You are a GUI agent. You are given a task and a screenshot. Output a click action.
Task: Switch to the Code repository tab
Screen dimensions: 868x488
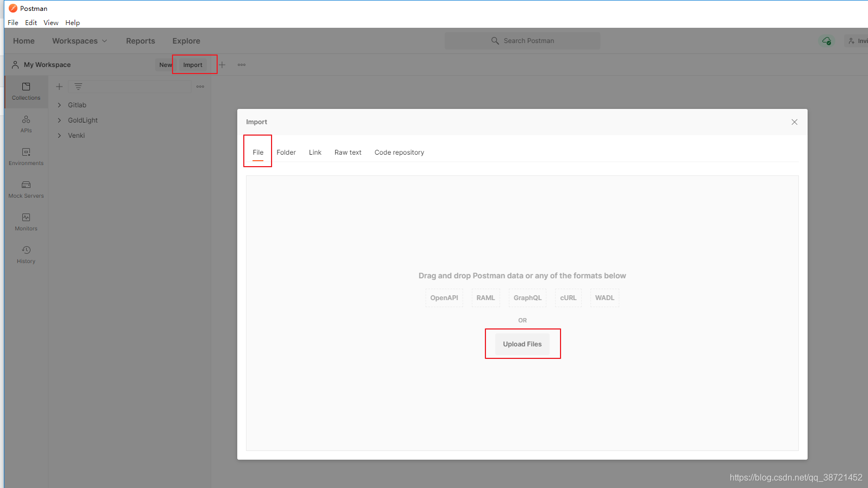point(399,152)
